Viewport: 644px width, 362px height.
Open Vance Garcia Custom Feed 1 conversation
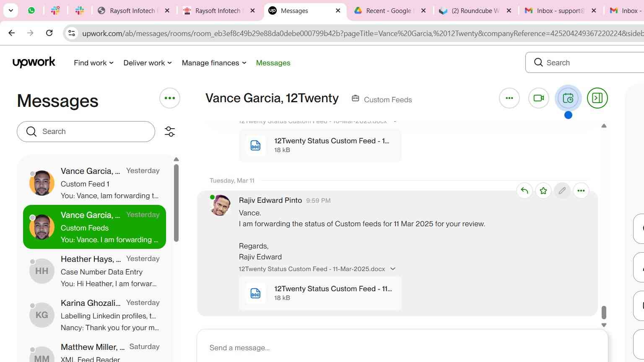[x=94, y=183]
